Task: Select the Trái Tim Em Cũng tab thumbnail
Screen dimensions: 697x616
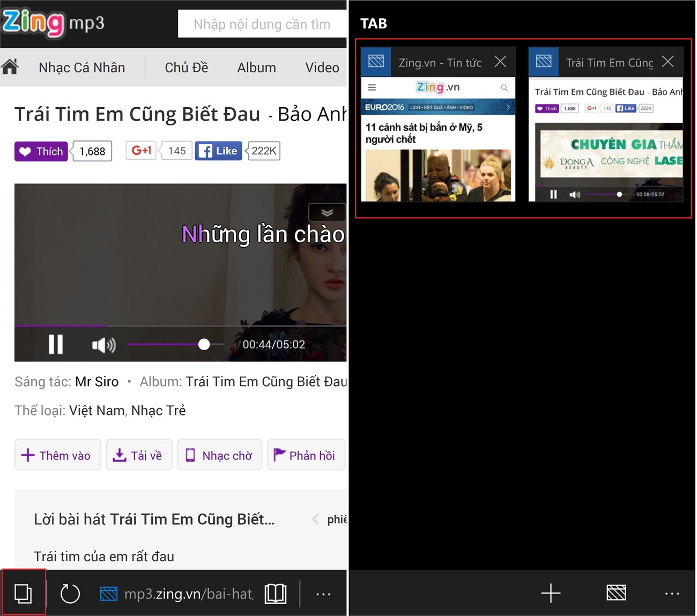Action: tap(606, 139)
